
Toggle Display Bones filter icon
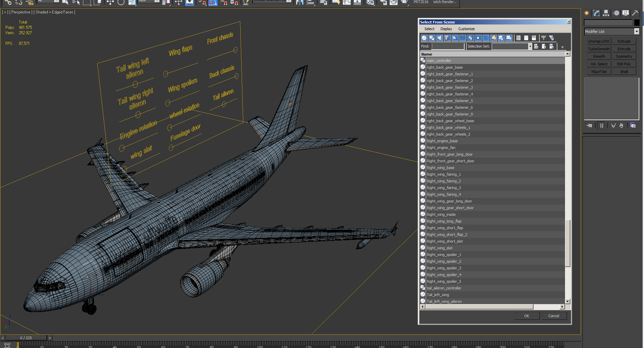486,38
